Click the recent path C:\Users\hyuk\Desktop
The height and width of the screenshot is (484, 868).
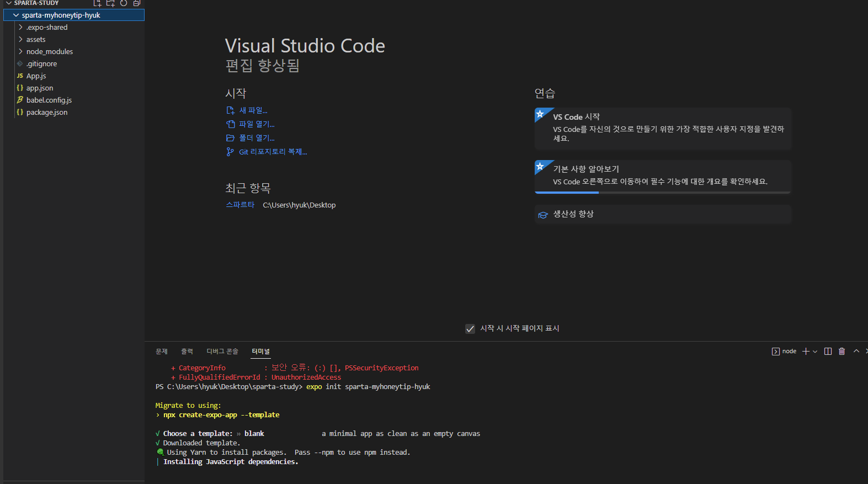pyautogui.click(x=299, y=205)
